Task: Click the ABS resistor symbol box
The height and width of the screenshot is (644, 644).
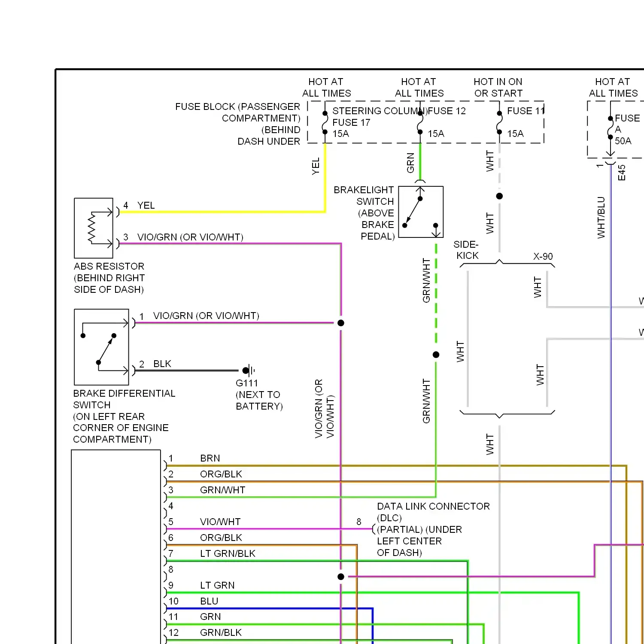Action: (x=94, y=228)
